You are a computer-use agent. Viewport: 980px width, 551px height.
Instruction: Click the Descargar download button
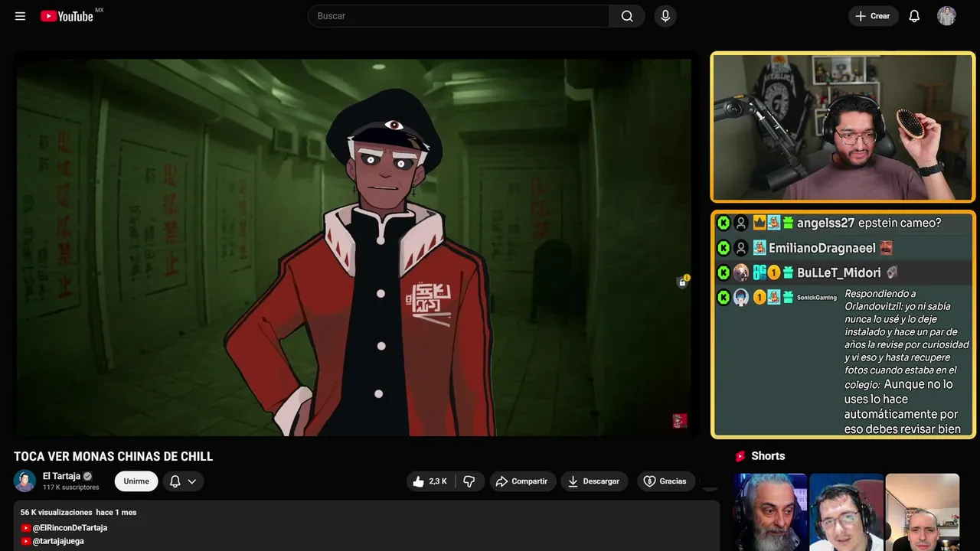point(594,481)
